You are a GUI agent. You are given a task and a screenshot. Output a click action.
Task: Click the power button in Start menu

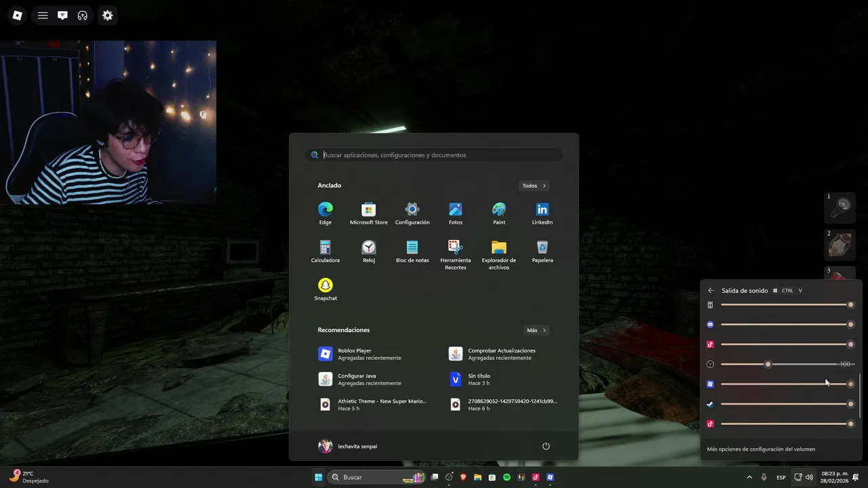click(546, 446)
